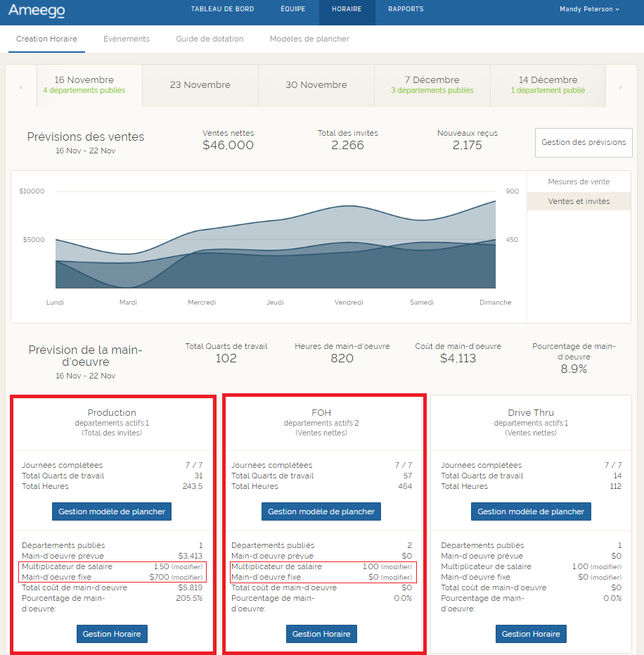Click the Ameego logo
This screenshot has height=655, width=644.
click(37, 11)
